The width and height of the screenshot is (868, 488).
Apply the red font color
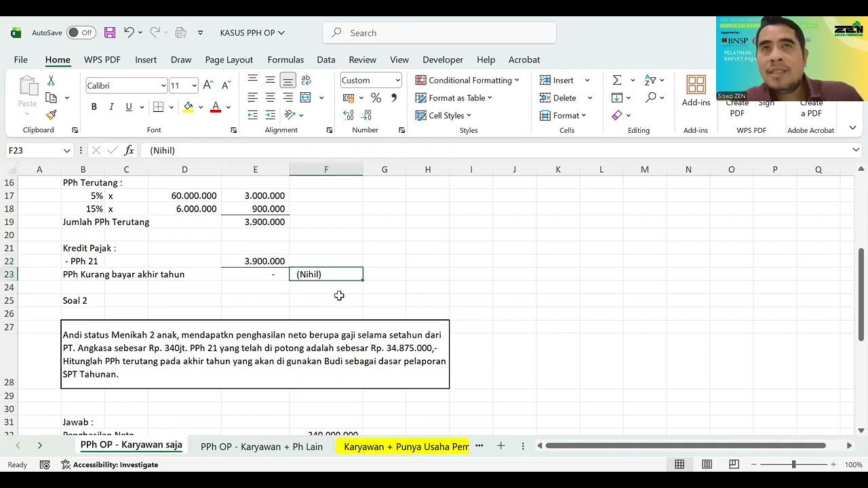coord(216,107)
